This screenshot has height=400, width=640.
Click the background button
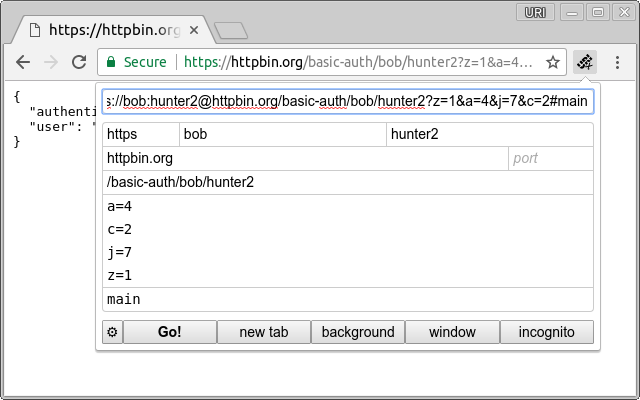pos(358,332)
